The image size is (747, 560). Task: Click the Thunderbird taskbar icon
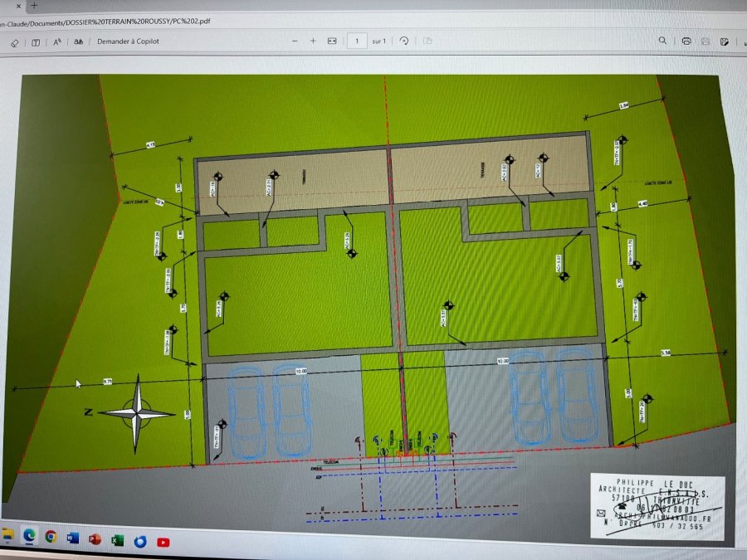pyautogui.click(x=140, y=542)
